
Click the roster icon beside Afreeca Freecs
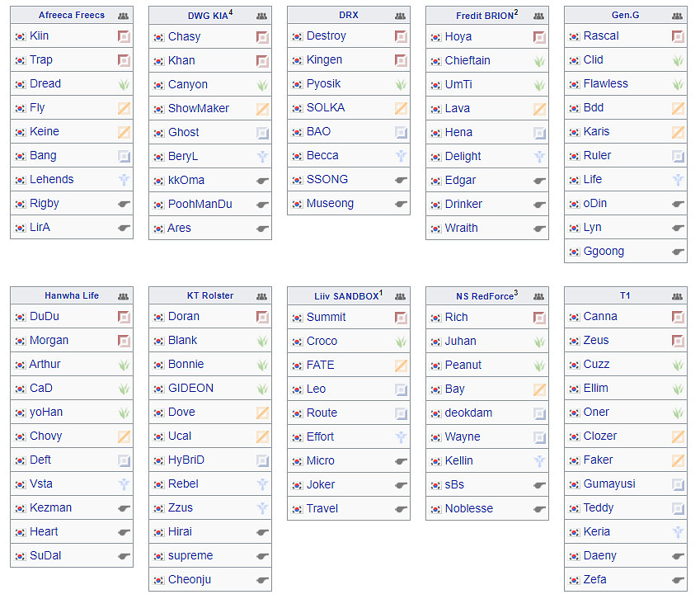coord(124,15)
